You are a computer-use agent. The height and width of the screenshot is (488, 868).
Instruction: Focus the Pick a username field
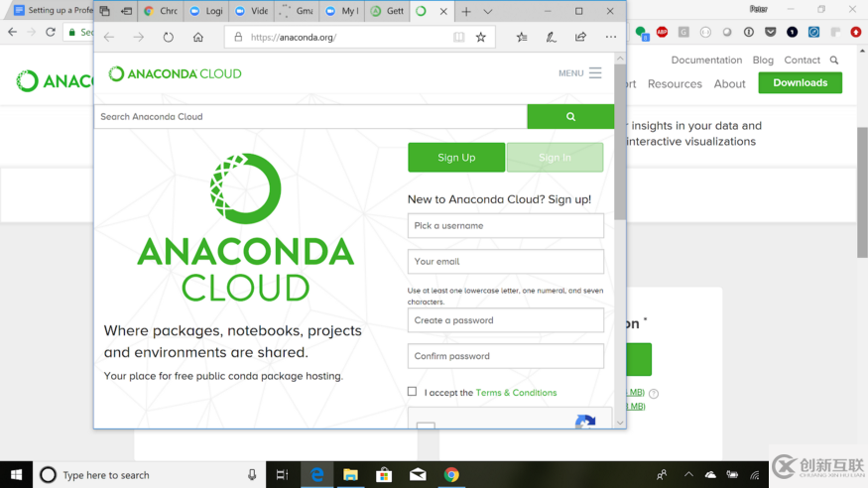[x=505, y=226]
